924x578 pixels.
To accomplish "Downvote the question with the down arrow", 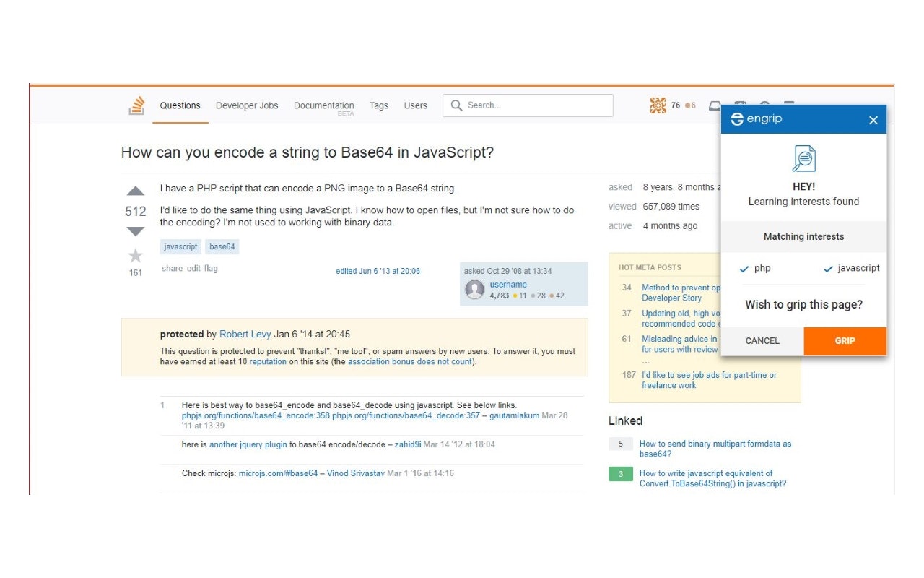I will click(136, 231).
